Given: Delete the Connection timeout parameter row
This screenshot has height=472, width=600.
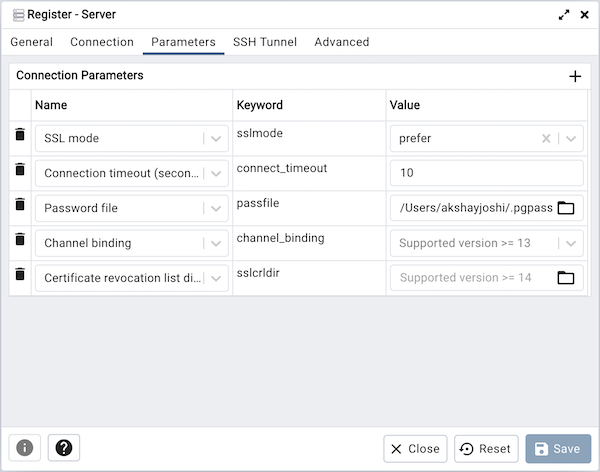Looking at the screenshot, I should click(19, 170).
